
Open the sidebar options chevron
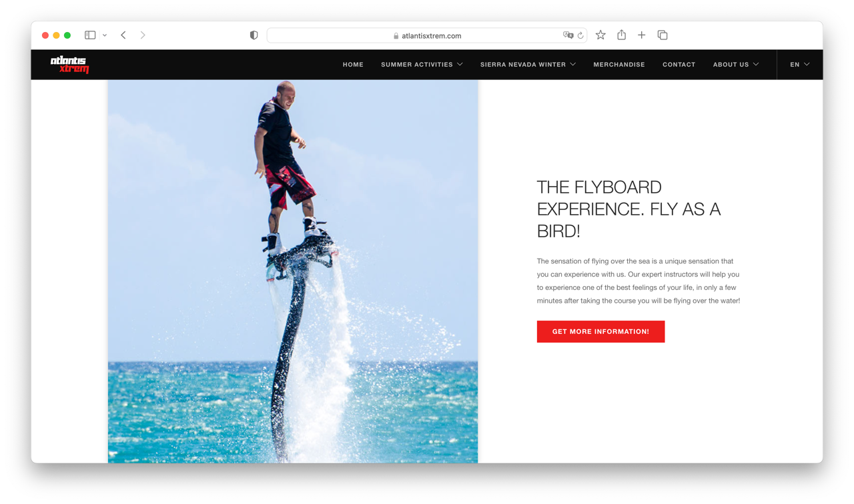point(105,35)
